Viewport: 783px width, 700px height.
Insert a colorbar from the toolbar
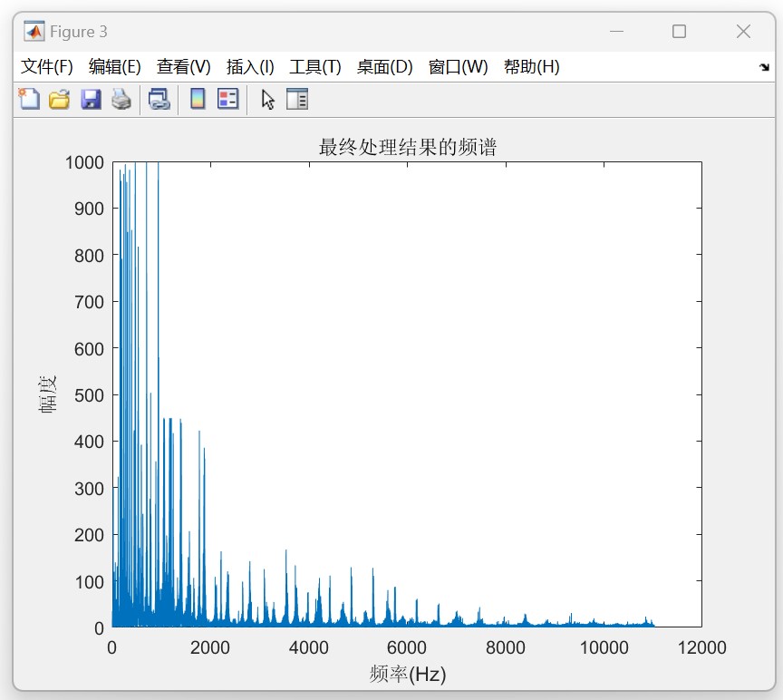(198, 99)
